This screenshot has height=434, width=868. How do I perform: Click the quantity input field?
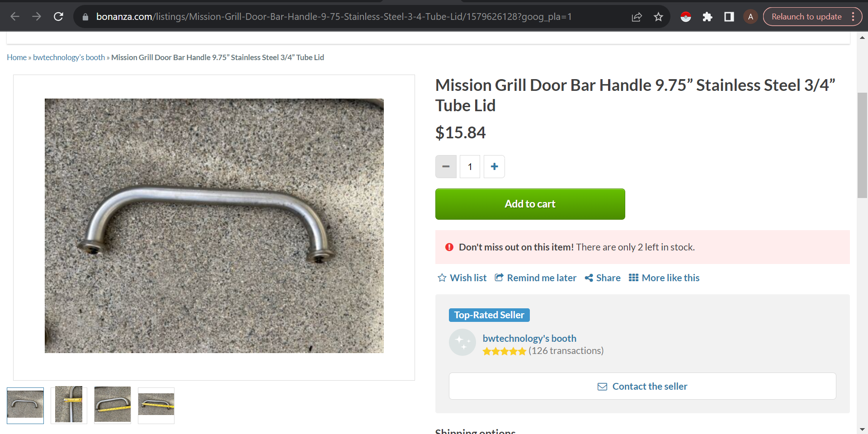(470, 167)
